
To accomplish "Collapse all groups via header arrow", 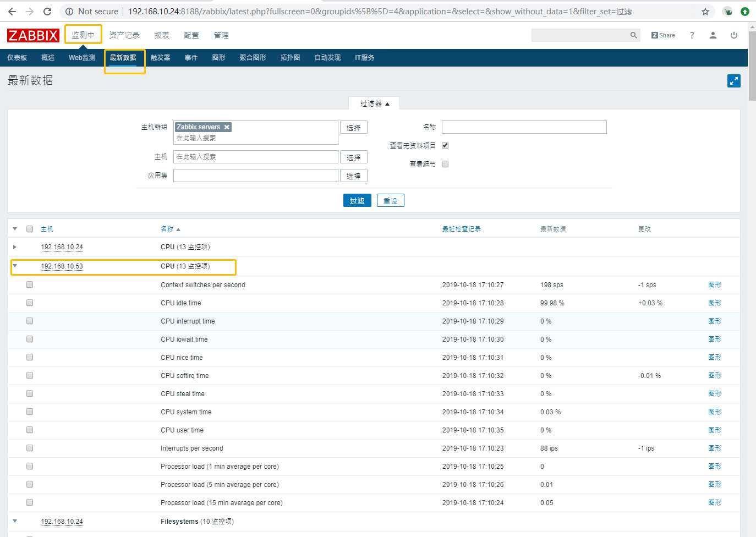I will tap(15, 229).
